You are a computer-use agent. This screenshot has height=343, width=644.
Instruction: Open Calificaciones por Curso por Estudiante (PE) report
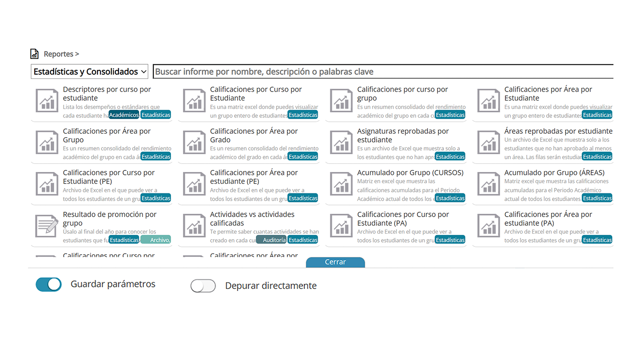tap(109, 177)
